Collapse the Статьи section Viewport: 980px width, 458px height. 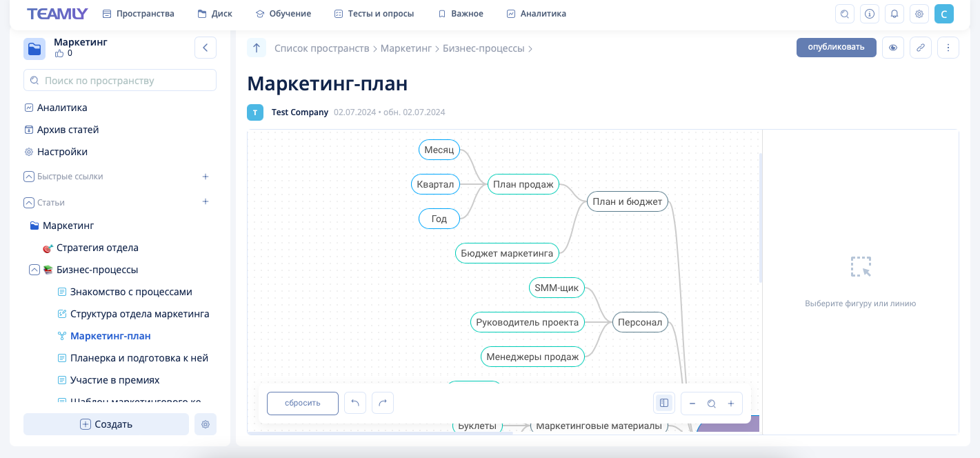pos(29,203)
